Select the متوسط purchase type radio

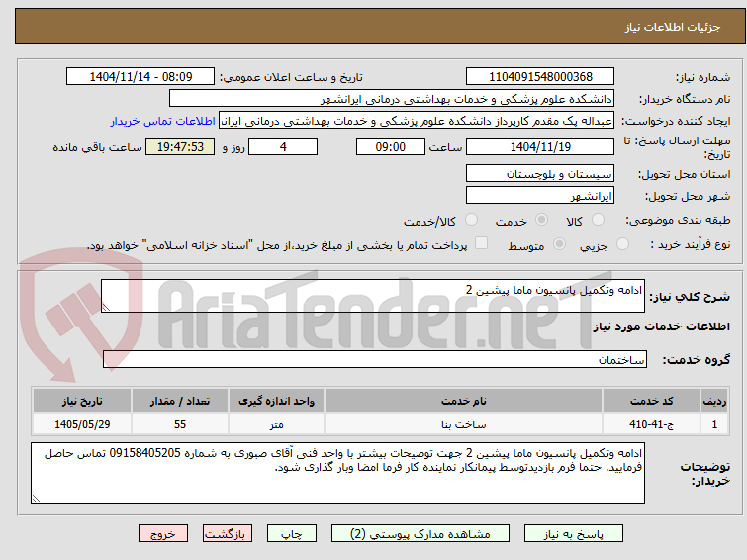coord(559,244)
